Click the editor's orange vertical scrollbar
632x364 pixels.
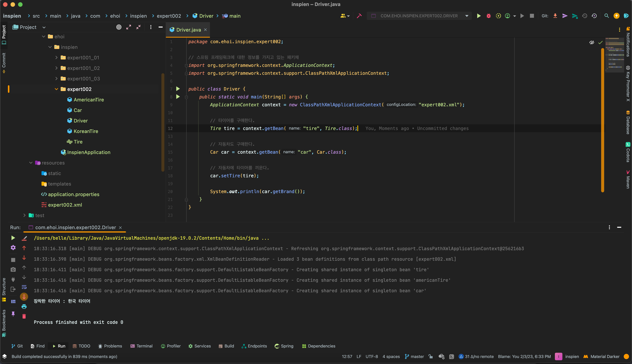coord(602,120)
